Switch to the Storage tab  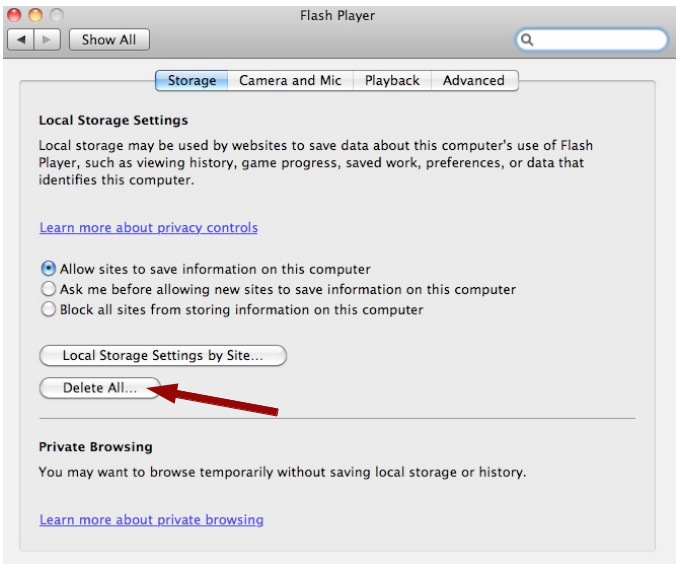pyautogui.click(x=191, y=81)
